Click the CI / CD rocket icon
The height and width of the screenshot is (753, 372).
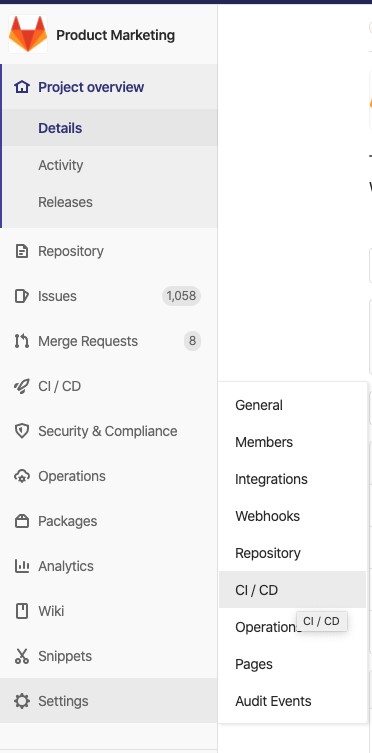(x=22, y=386)
